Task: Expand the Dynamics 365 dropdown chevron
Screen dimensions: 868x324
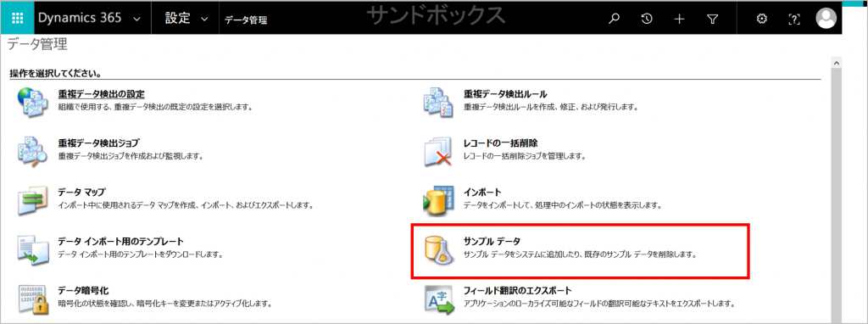Action: pos(137,19)
